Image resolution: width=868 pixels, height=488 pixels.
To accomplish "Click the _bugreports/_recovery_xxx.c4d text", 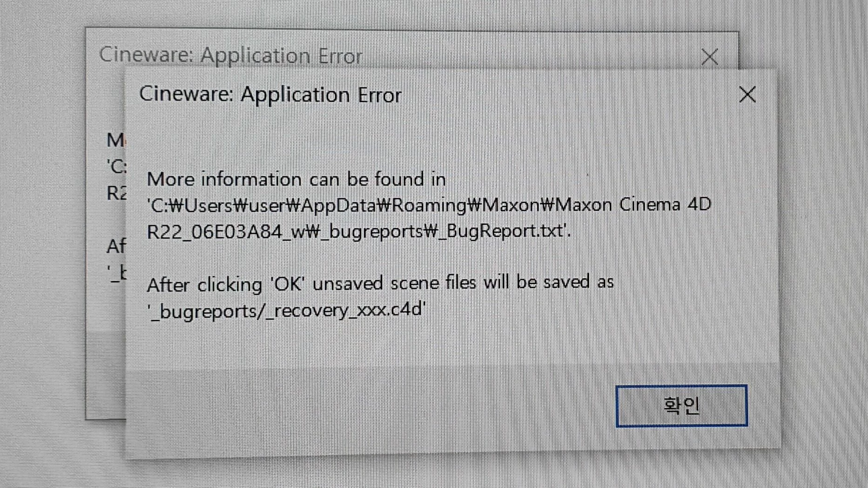I will [x=286, y=310].
